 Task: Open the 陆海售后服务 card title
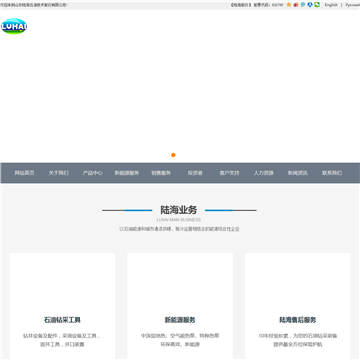point(298,320)
